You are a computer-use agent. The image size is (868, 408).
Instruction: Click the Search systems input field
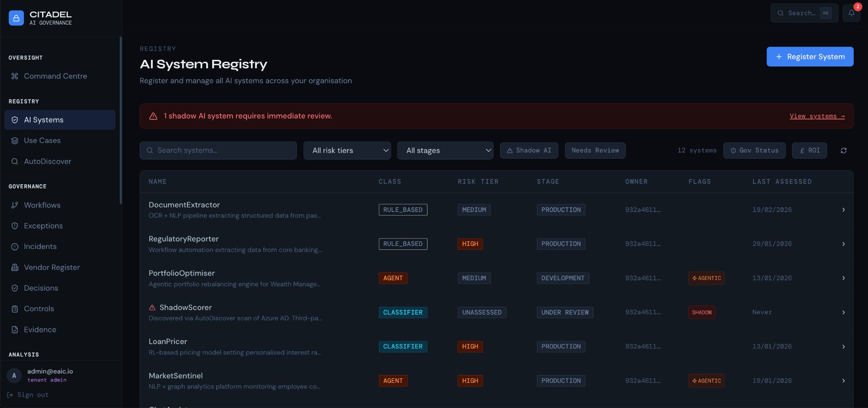pos(218,150)
